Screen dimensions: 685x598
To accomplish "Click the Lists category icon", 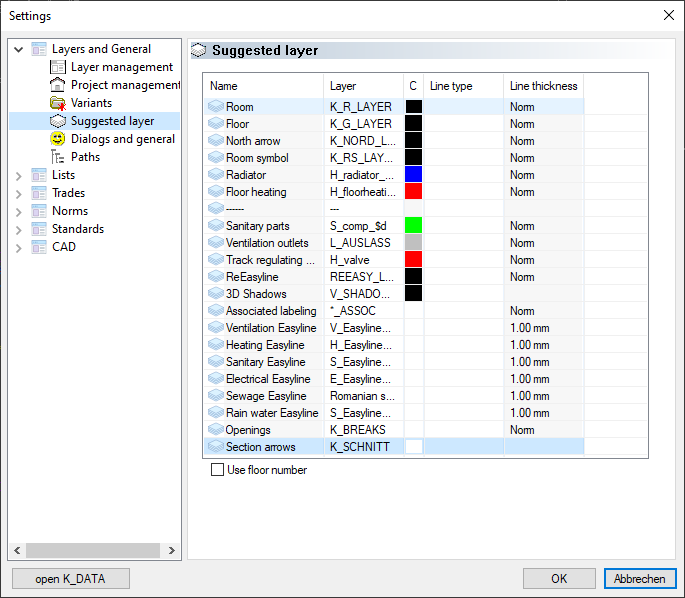I will pos(39,175).
